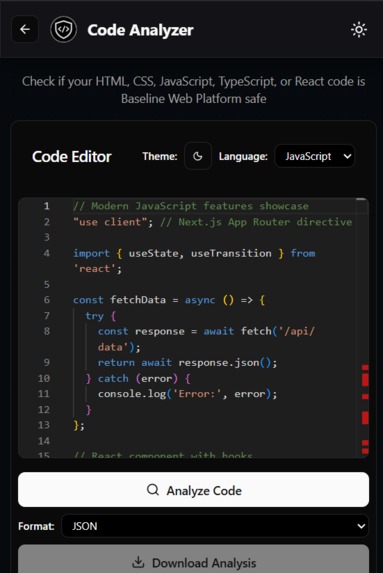Click the comment on line 1
Screen dimensions: 383x573
click(x=190, y=206)
